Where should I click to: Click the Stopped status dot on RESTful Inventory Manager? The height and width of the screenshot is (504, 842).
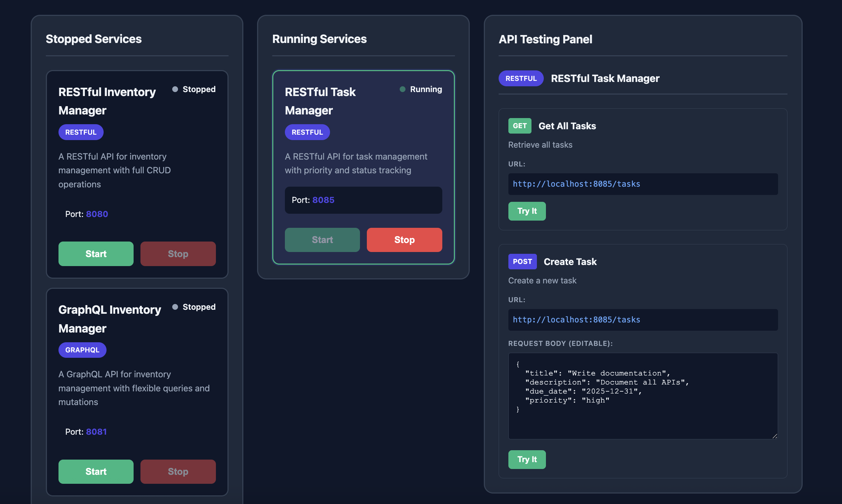175,89
